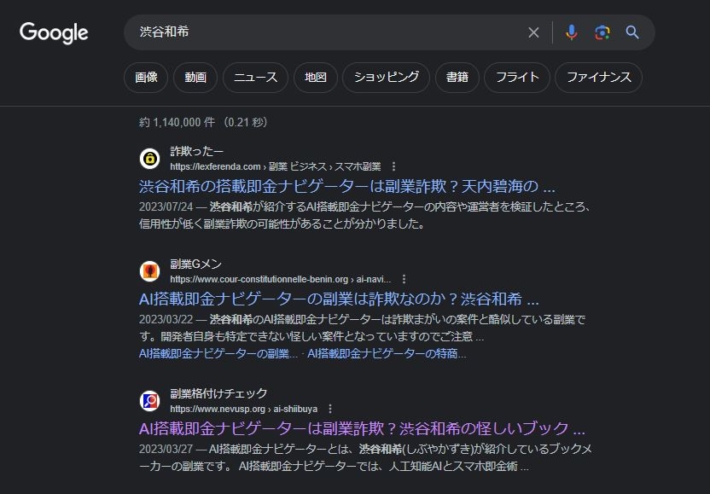Click the https://www.nevusp.org › ai-shiibuya URL
This screenshot has height=494, width=710.
(244, 409)
